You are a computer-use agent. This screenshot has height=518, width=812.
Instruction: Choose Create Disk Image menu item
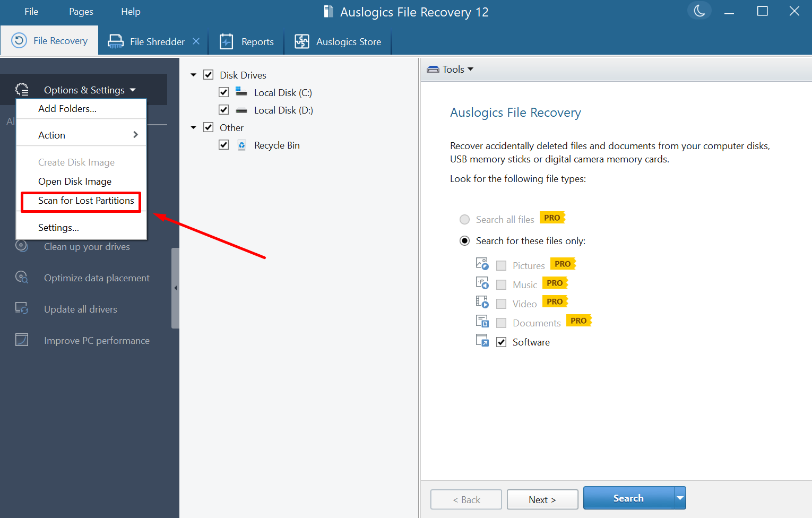tap(81, 162)
